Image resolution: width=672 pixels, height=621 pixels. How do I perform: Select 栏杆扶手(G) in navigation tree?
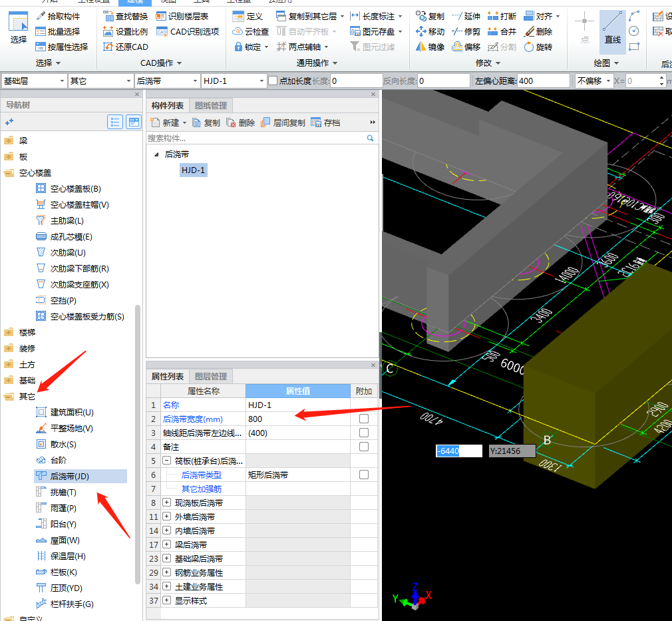click(65, 604)
